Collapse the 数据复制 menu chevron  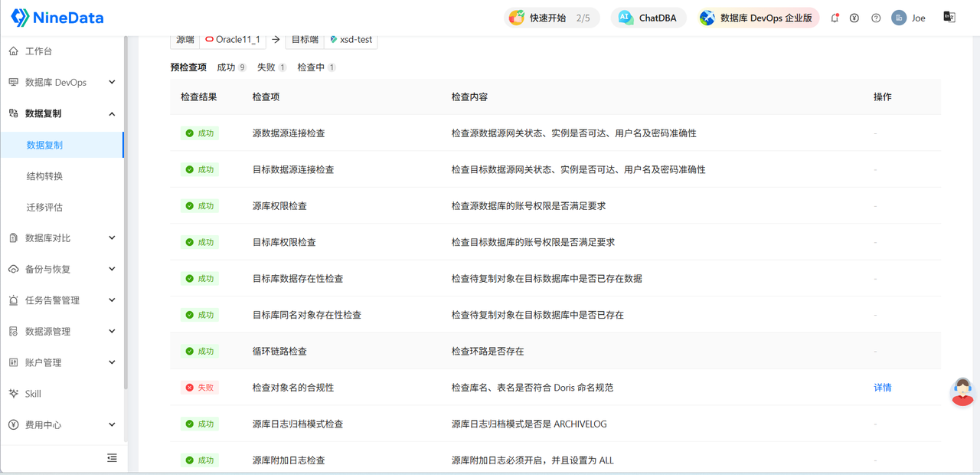112,114
